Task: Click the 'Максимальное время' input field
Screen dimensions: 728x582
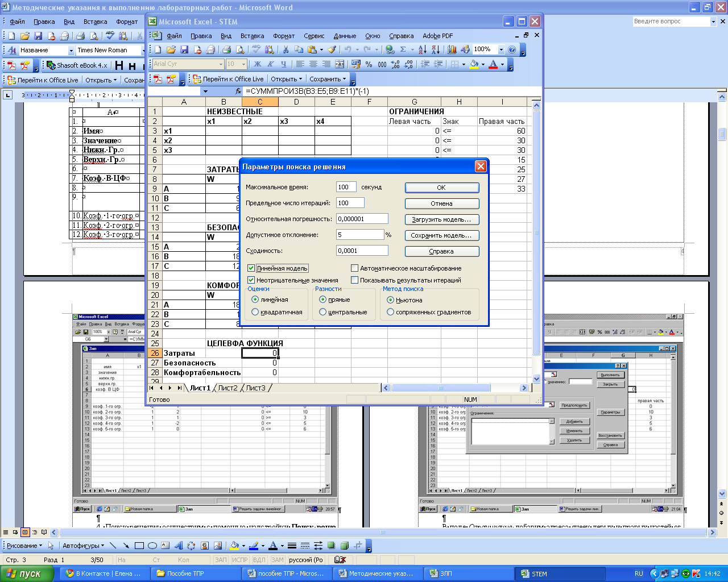Action: 346,187
